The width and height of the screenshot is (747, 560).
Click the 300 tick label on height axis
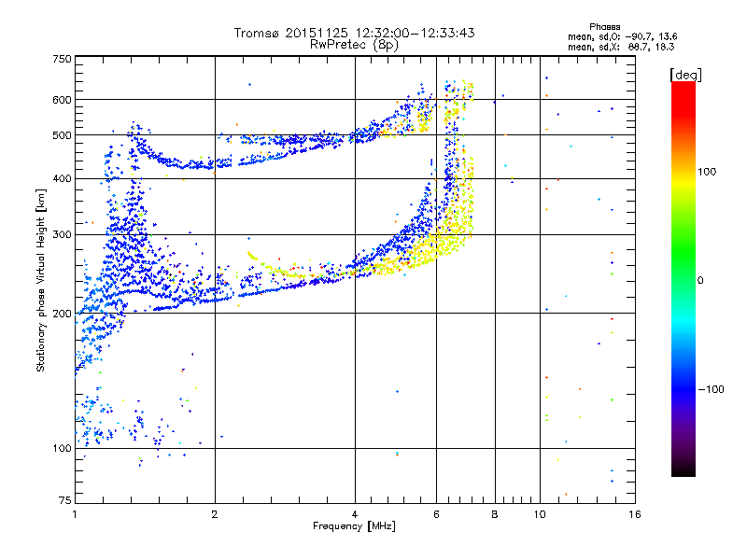click(x=62, y=234)
